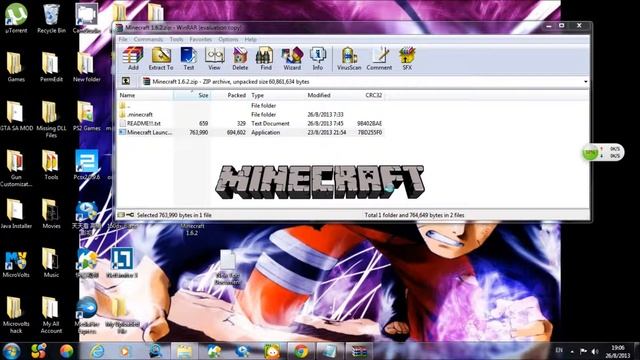Viewport: 640px width, 360px height.
Task: Click the drive icon in status bar
Action: click(x=121, y=215)
